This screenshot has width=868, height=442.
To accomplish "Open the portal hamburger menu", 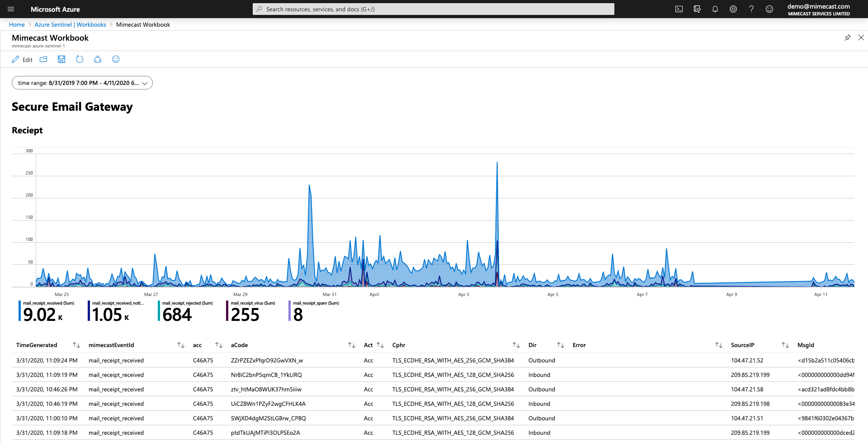I will pos(11,9).
